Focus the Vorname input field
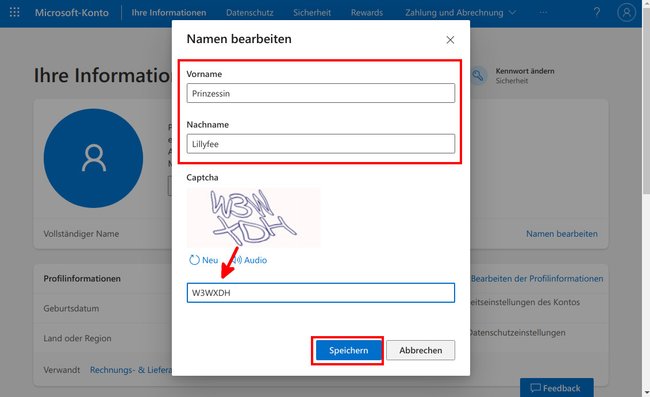 pos(320,93)
